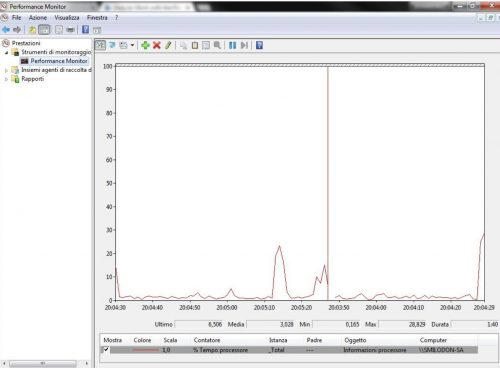The image size is (500, 368).
Task: Uncheck Mostra checkbox for % Tempo processore
Action: click(106, 350)
